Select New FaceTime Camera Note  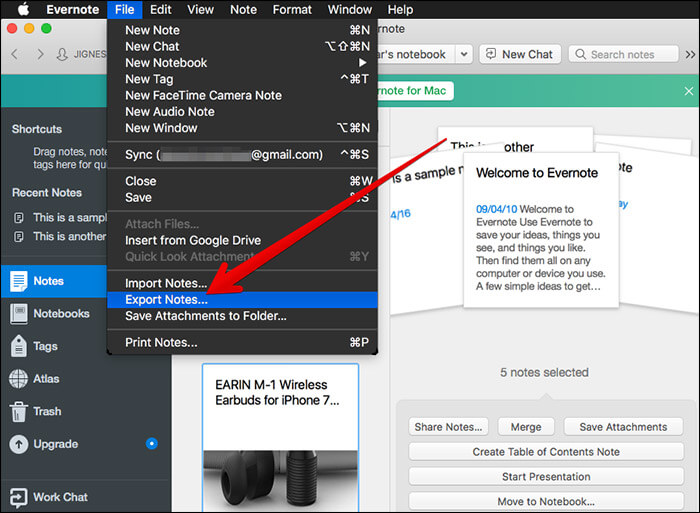click(242, 96)
